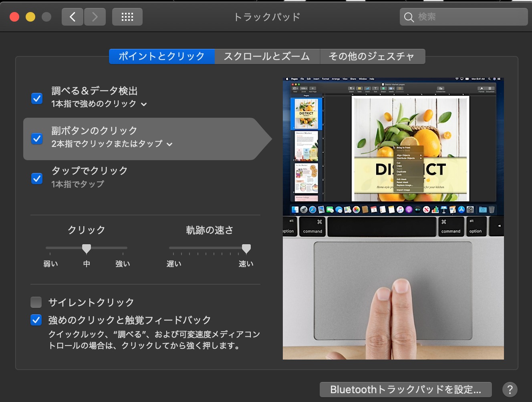
Task: Go back with the left arrow button
Action: [73, 17]
